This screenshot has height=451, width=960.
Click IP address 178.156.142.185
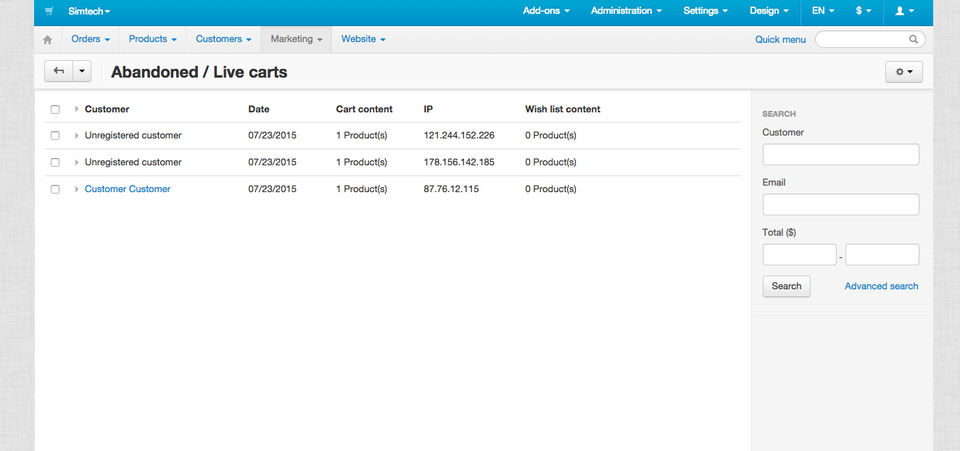459,162
